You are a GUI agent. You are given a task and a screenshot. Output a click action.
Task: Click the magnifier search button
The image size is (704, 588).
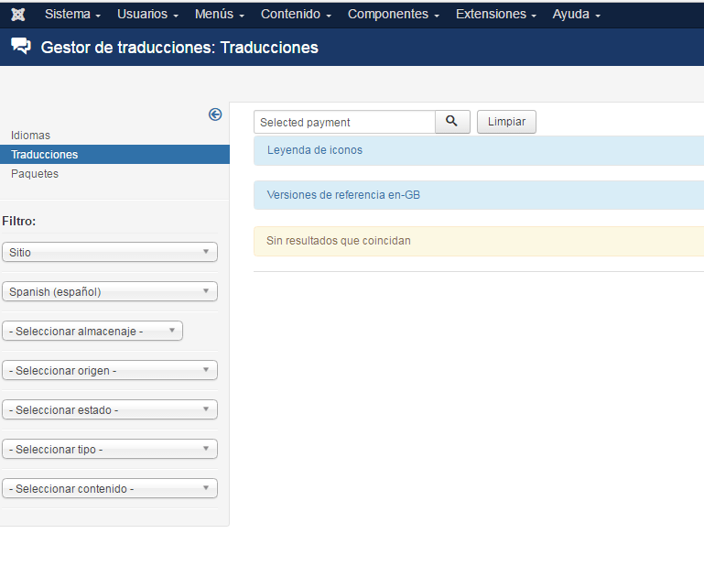(x=452, y=122)
